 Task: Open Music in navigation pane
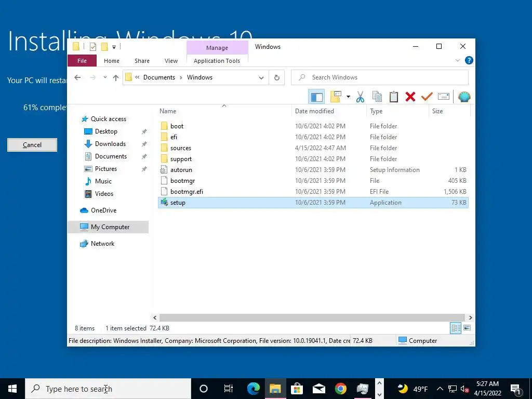103,181
